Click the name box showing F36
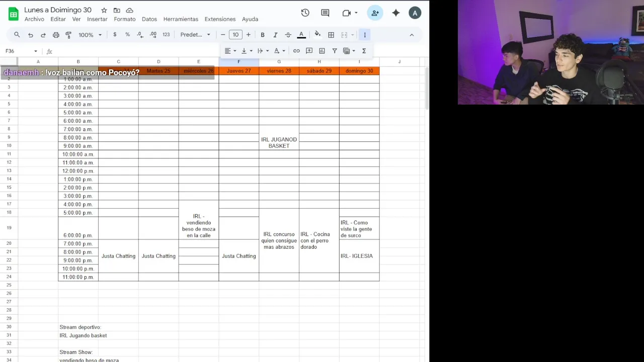This screenshot has height=362, width=644. coord(18,51)
